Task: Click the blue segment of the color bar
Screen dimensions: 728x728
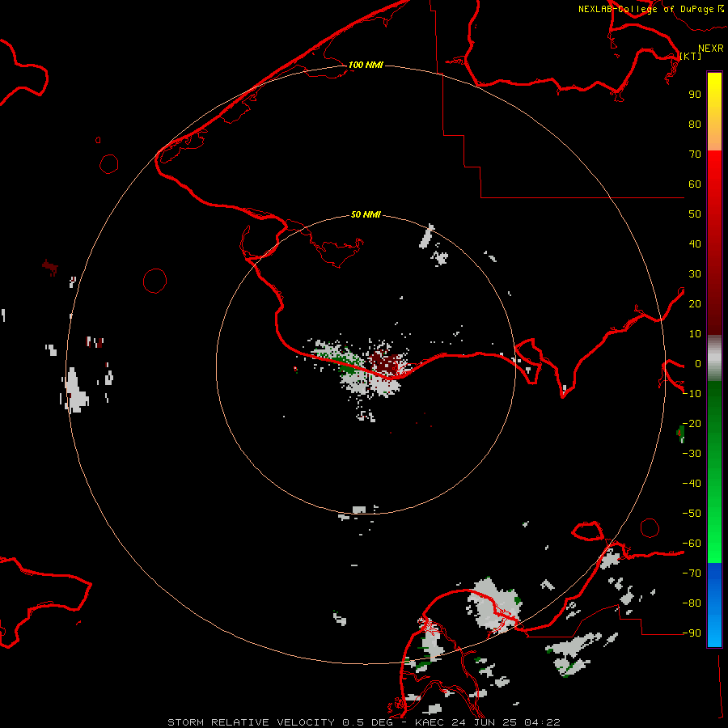Action: click(714, 605)
